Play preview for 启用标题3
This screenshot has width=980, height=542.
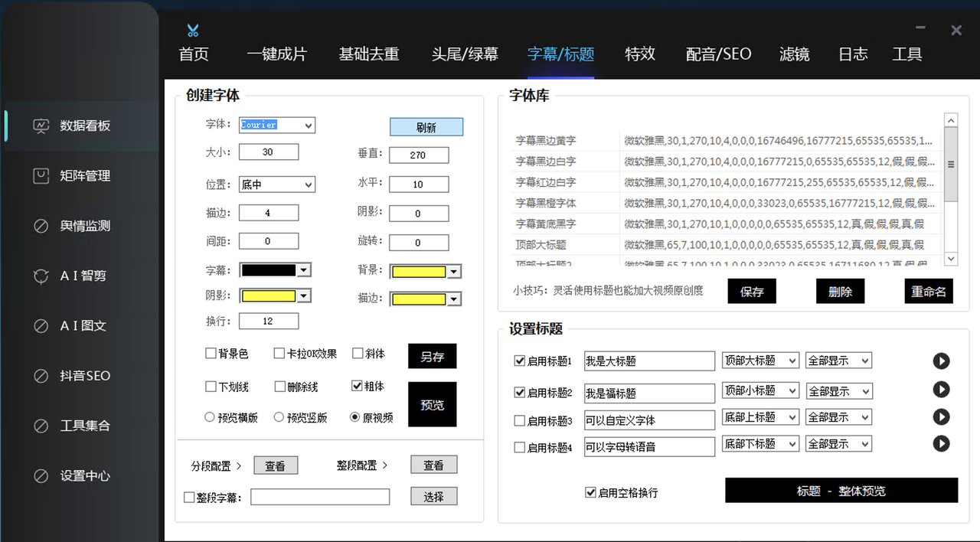941,417
